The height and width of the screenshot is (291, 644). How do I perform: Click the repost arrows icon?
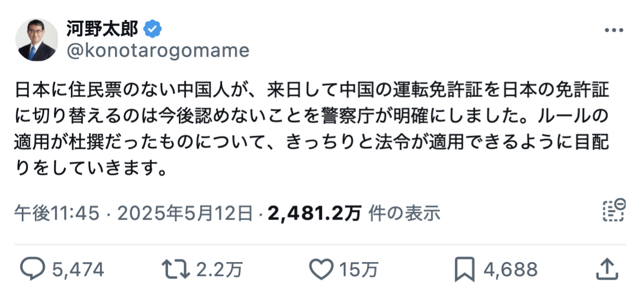[x=176, y=269]
